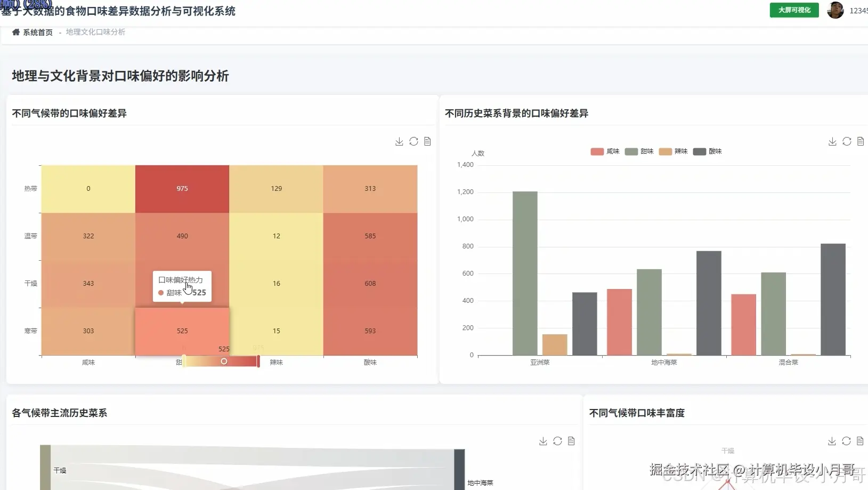Image resolution: width=868 pixels, height=490 pixels.
Task: Click the 寒带 酸味 heatmap cell 593
Action: (x=370, y=331)
